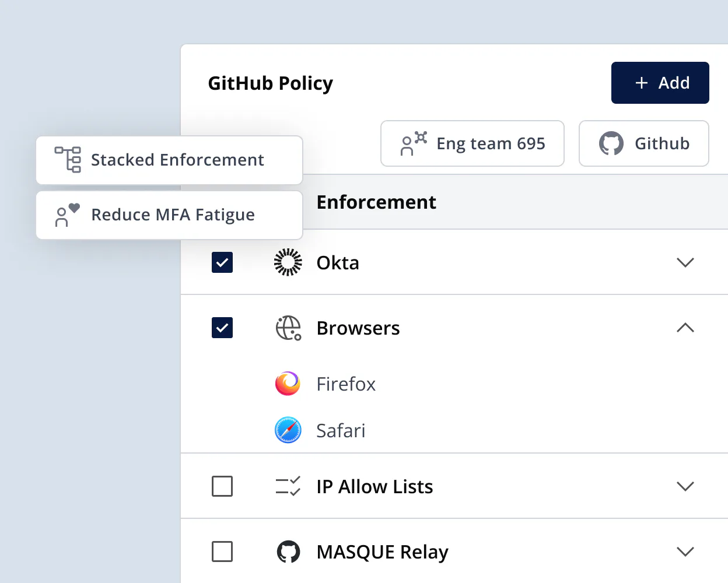The image size is (728, 583).
Task: Click the Reduce MFA Fatigue person-heart icon
Action: 66,215
